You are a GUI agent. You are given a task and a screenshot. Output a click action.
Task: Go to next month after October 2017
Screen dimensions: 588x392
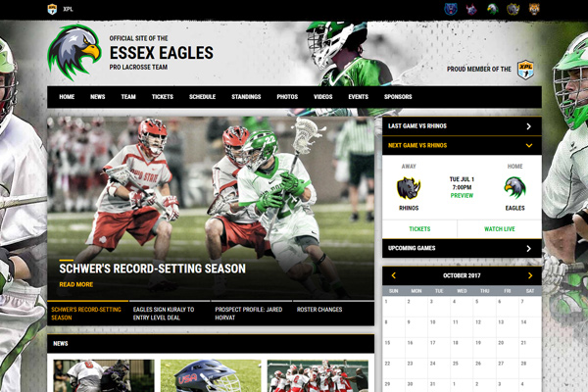pyautogui.click(x=530, y=276)
